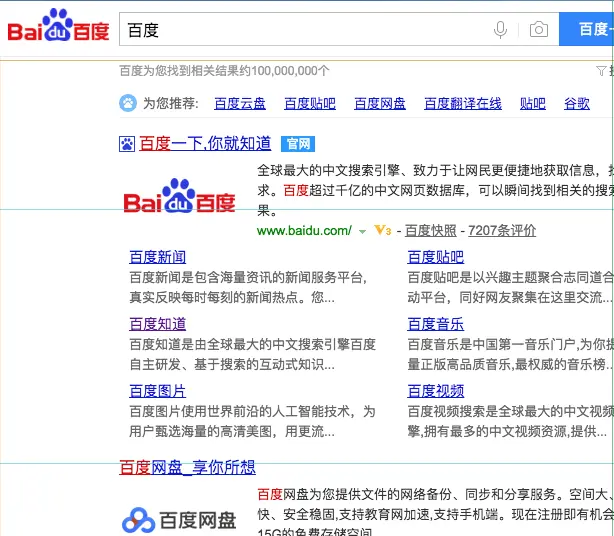The image size is (614, 536).
Task: Click description text 百度图片使用世界前沿的人工智能技术
Action: (x=239, y=411)
